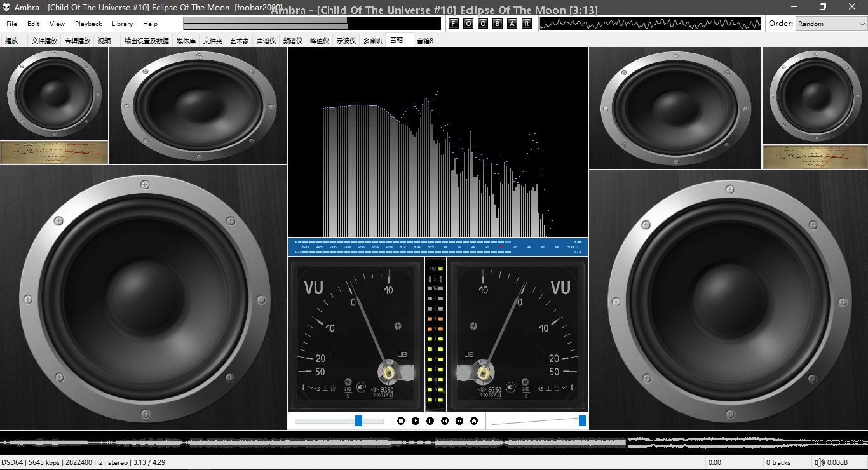868x470 pixels.
Task: Click the waveform seekbar at the bottom
Action: click(x=434, y=442)
